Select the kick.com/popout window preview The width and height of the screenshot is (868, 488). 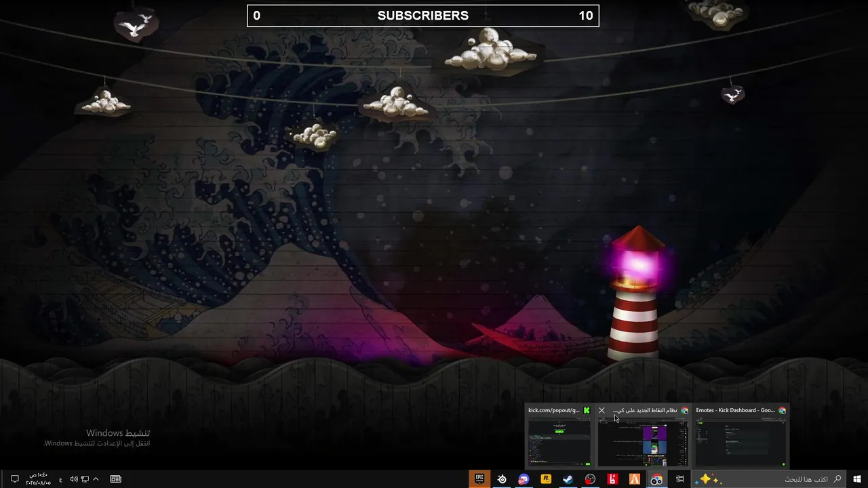tap(559, 437)
